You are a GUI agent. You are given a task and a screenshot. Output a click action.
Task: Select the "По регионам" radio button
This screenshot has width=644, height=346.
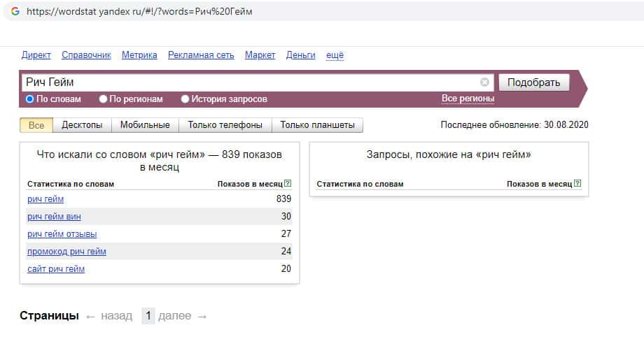pyautogui.click(x=104, y=99)
